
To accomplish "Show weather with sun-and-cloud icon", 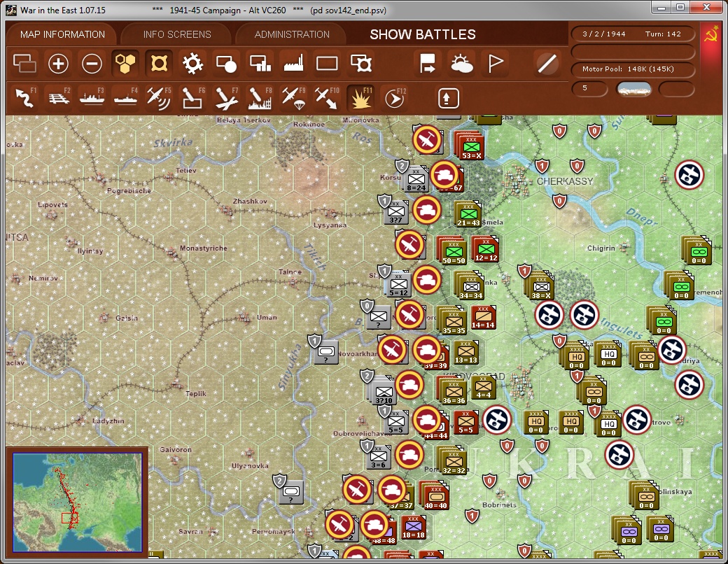I will (461, 64).
